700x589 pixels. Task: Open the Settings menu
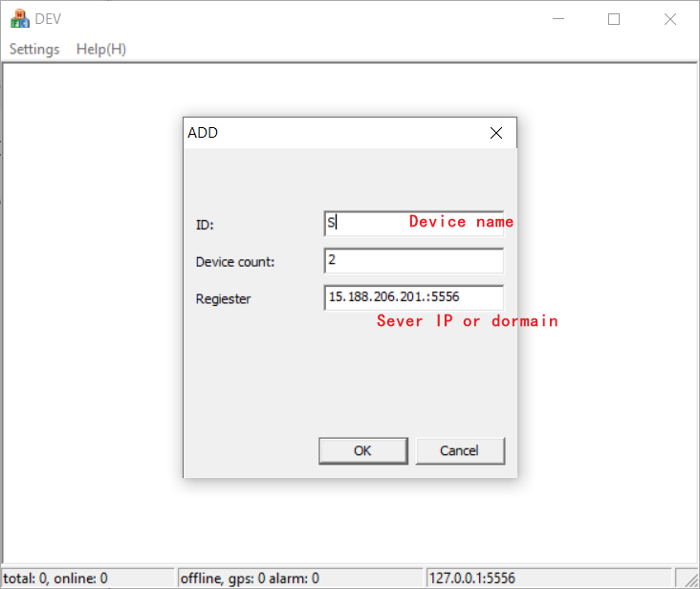34,49
